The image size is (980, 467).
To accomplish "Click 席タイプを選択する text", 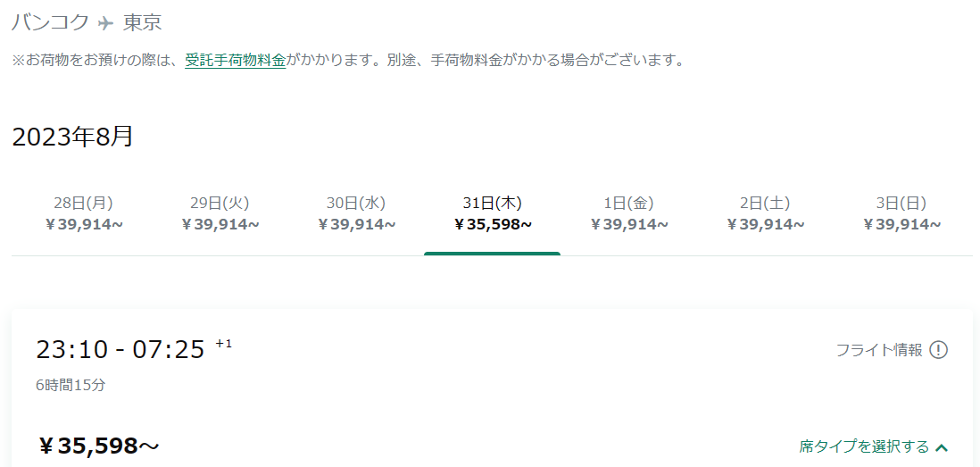I will coord(864,446).
